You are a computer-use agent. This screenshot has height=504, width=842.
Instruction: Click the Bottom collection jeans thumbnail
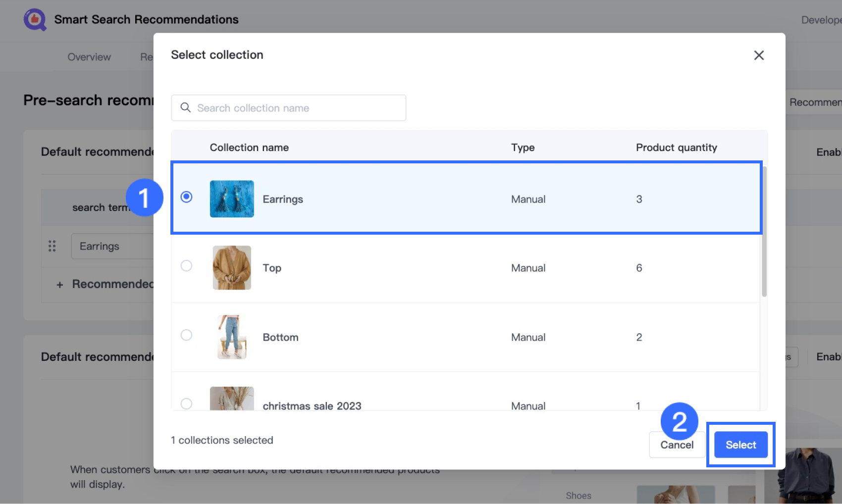(232, 337)
